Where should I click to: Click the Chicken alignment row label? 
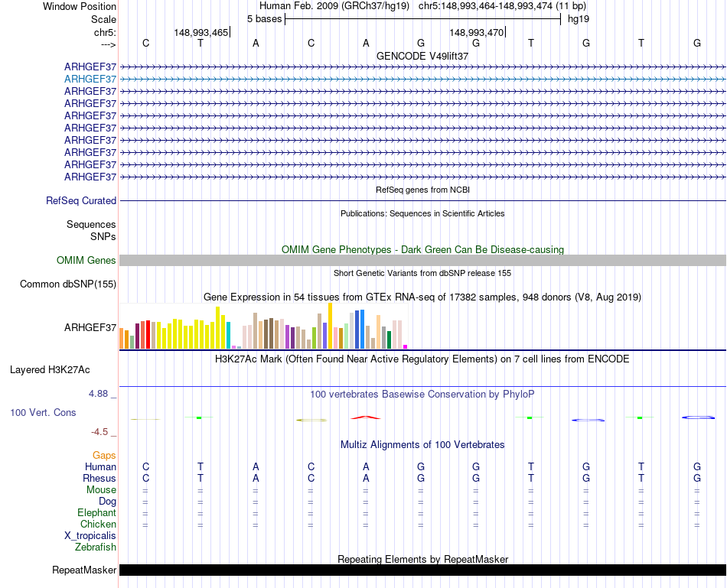click(98, 524)
